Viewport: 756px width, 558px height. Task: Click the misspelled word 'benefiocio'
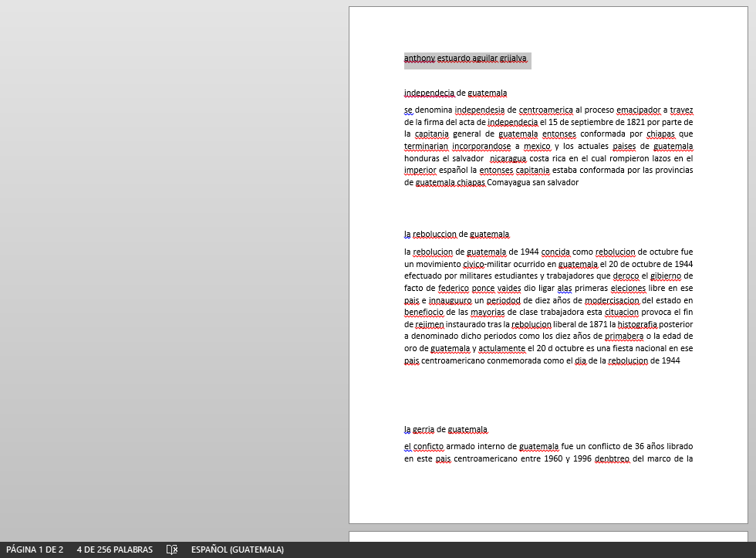point(424,312)
